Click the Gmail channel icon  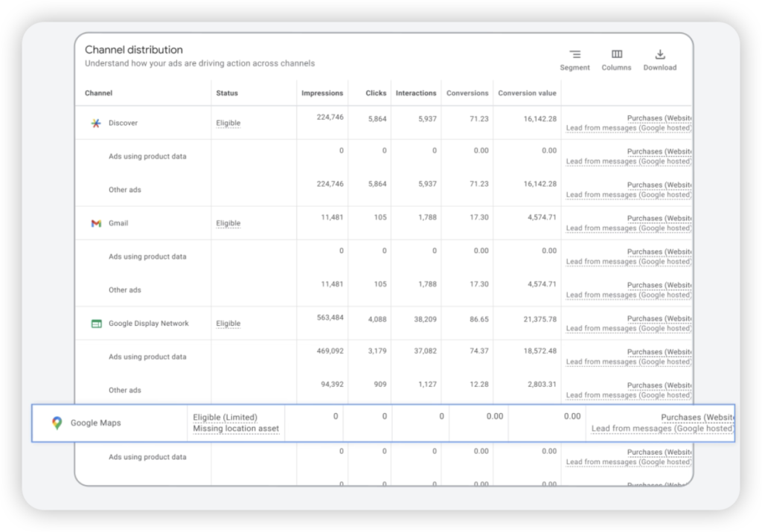pyautogui.click(x=96, y=223)
